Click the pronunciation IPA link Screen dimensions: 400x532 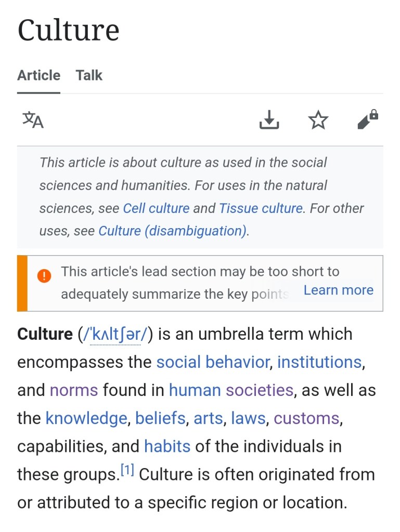tap(119, 334)
